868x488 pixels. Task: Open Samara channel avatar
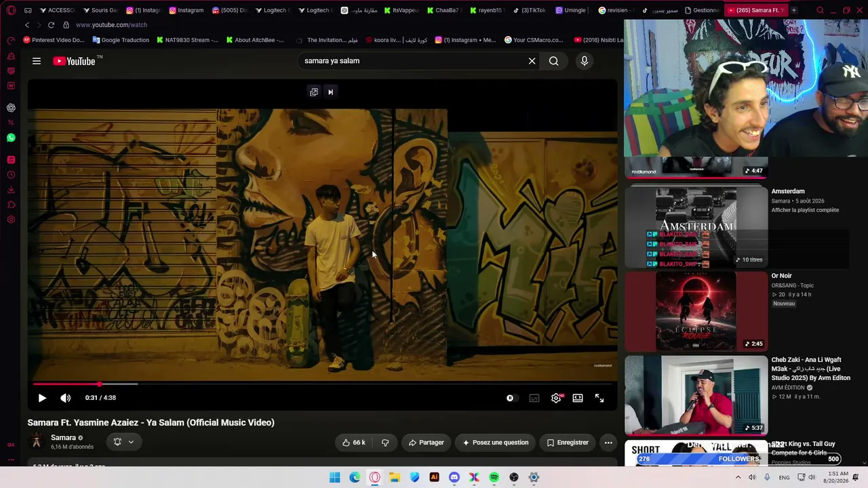coord(37,442)
